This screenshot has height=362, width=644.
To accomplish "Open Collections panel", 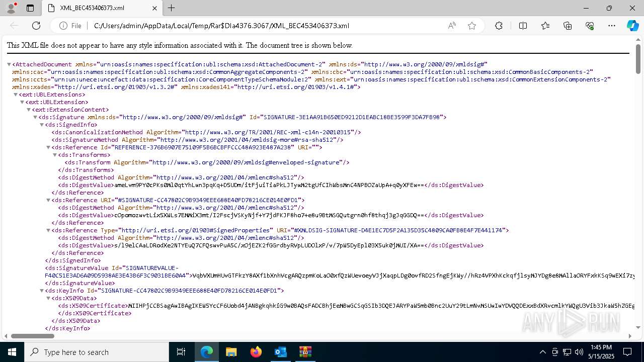I will pyautogui.click(x=568, y=26).
